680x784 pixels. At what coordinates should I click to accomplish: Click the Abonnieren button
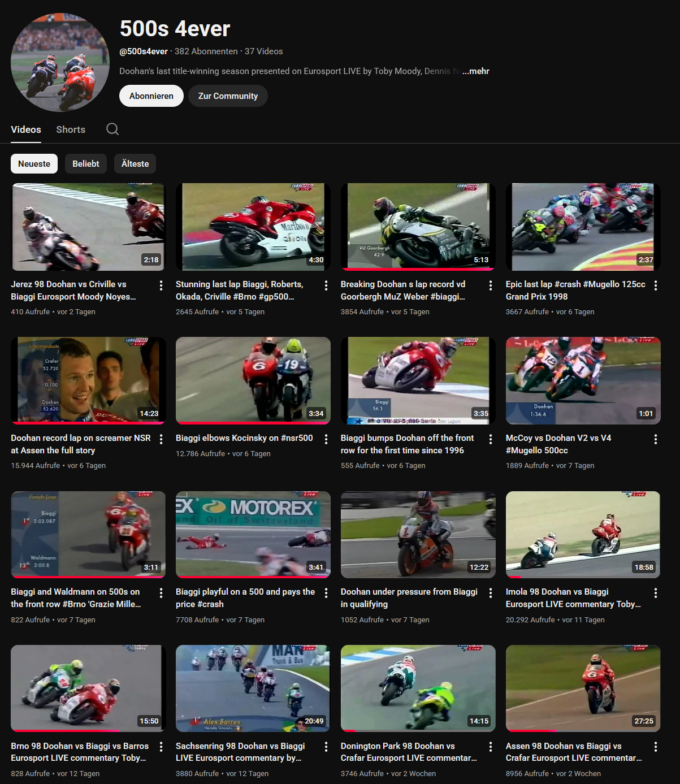pyautogui.click(x=151, y=96)
